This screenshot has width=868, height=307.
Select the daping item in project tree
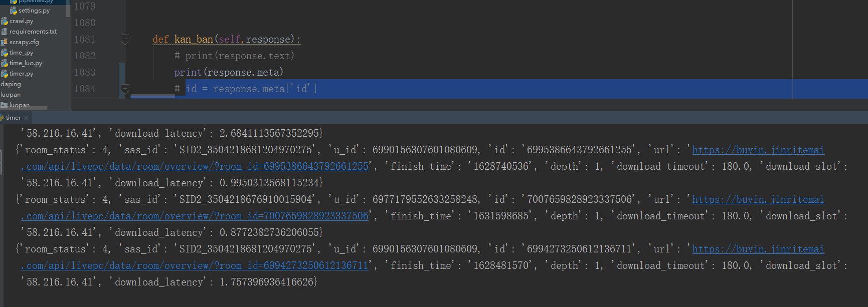[x=11, y=84]
